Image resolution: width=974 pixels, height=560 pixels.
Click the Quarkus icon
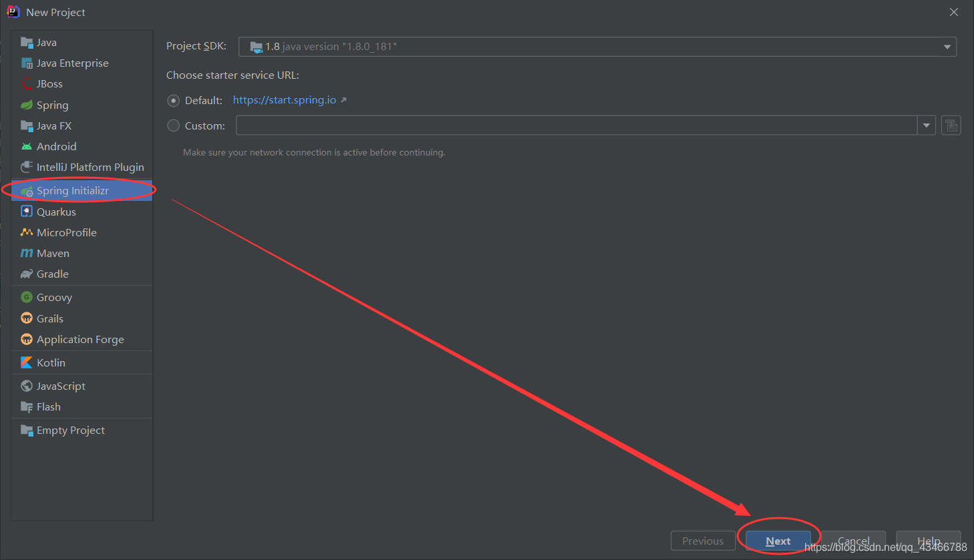point(27,212)
